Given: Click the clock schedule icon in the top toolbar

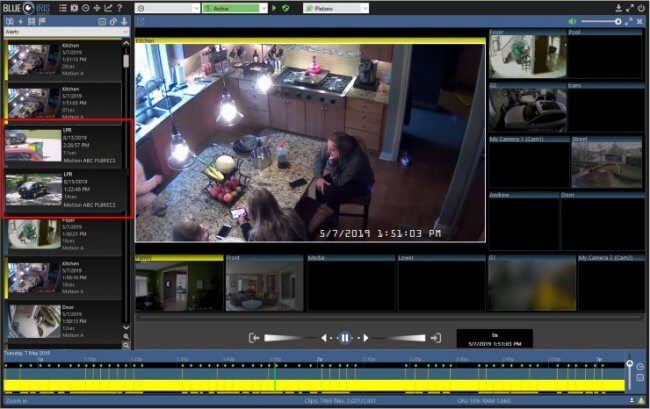Looking at the screenshot, I should (85, 8).
